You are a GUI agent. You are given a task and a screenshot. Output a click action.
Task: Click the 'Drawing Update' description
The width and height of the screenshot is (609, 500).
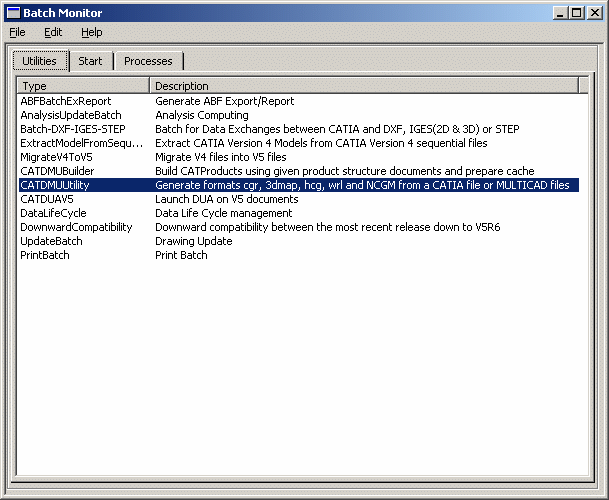193,241
